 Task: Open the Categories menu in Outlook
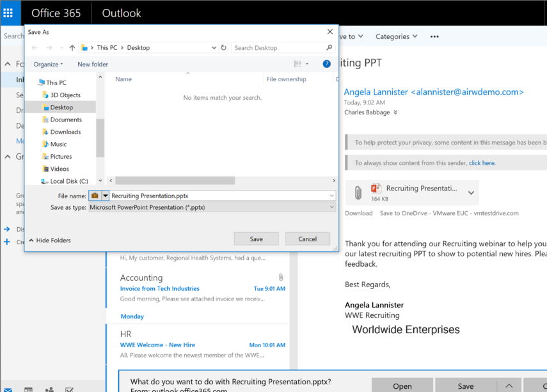[x=396, y=36]
